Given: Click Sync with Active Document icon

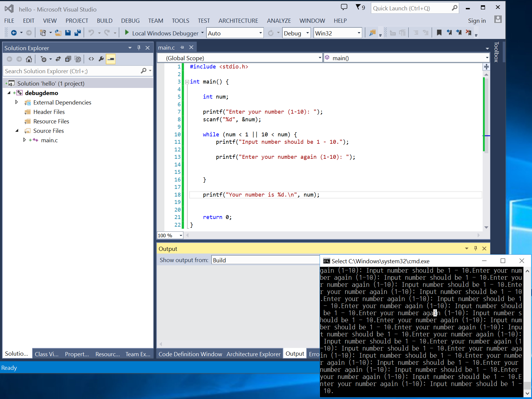Looking at the screenshot, I should [58, 59].
